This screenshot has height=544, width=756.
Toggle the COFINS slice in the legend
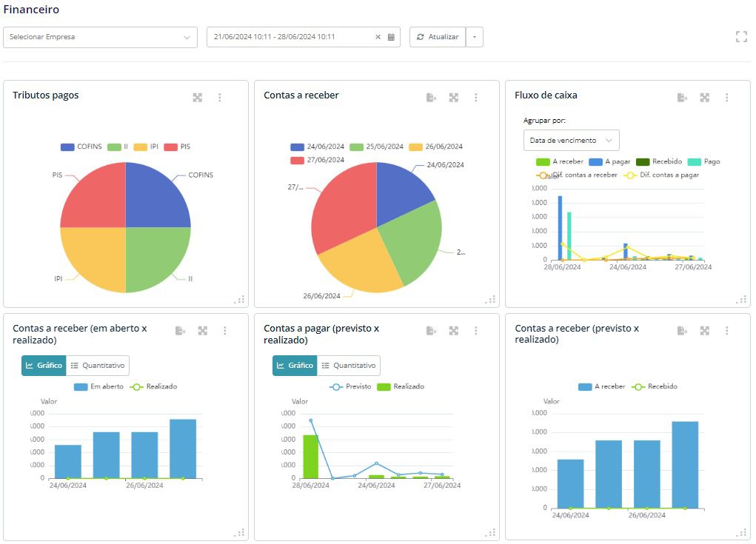[84, 147]
